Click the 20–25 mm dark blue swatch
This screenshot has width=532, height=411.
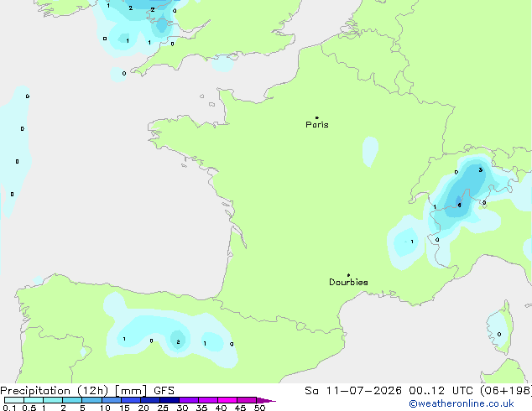[x=150, y=400]
